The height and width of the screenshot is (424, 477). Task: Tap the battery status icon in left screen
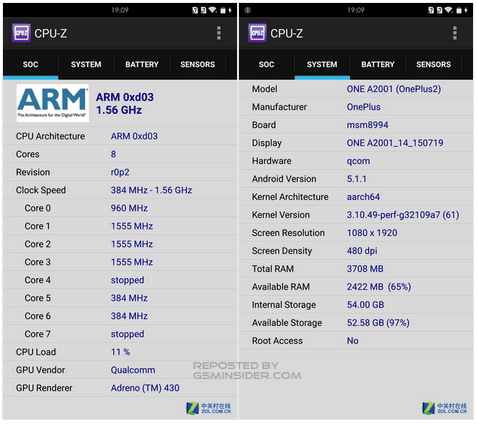click(x=223, y=10)
